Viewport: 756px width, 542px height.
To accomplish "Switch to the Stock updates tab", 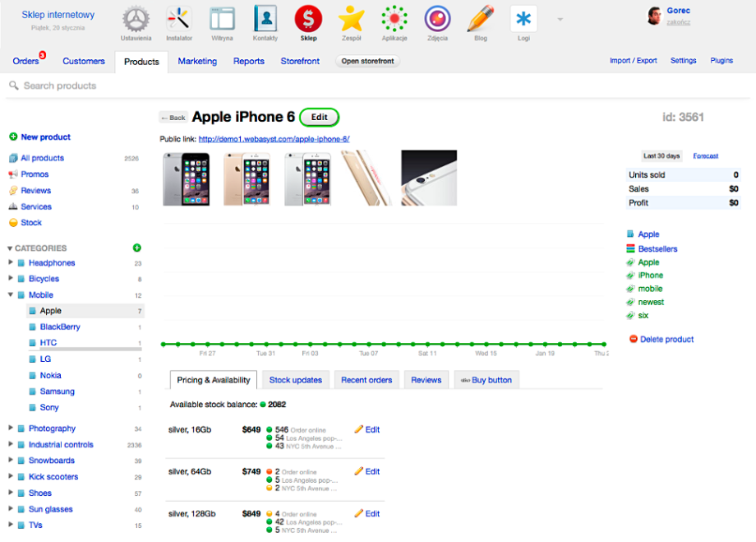I will click(x=296, y=380).
